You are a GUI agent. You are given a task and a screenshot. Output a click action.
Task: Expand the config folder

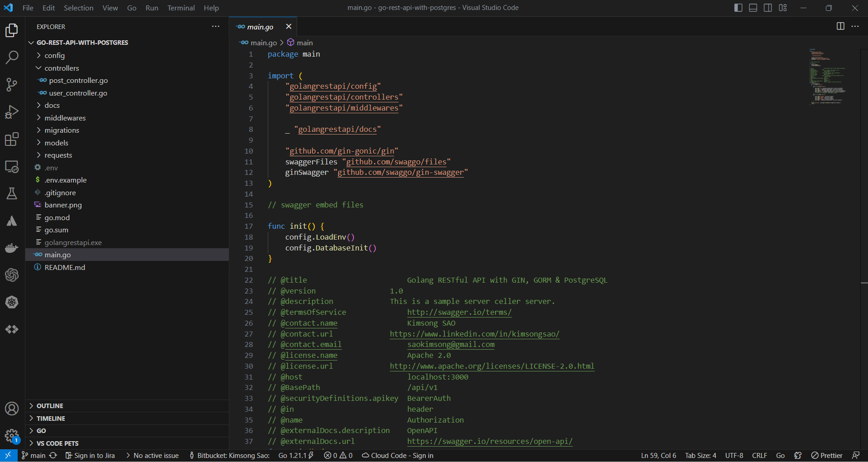[x=127, y=55]
